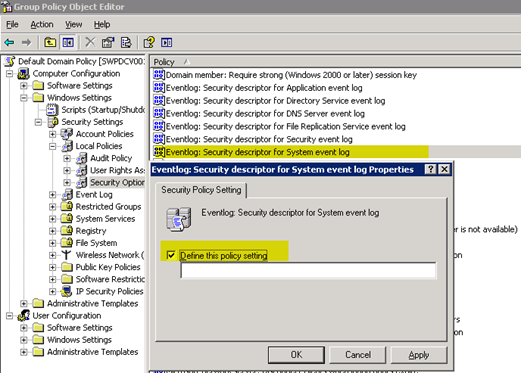The height and width of the screenshot is (373, 521).
Task: Click the System Services folder icon
Action: (x=67, y=219)
